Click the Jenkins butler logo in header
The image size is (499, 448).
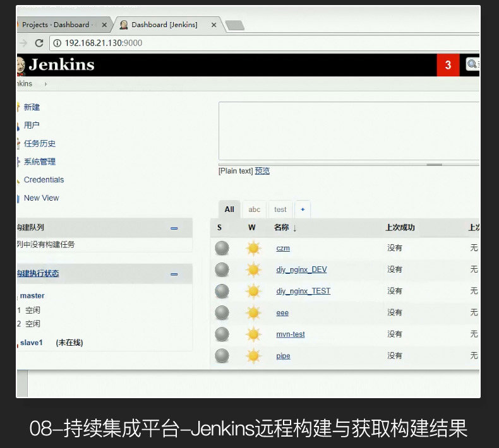[x=21, y=66]
